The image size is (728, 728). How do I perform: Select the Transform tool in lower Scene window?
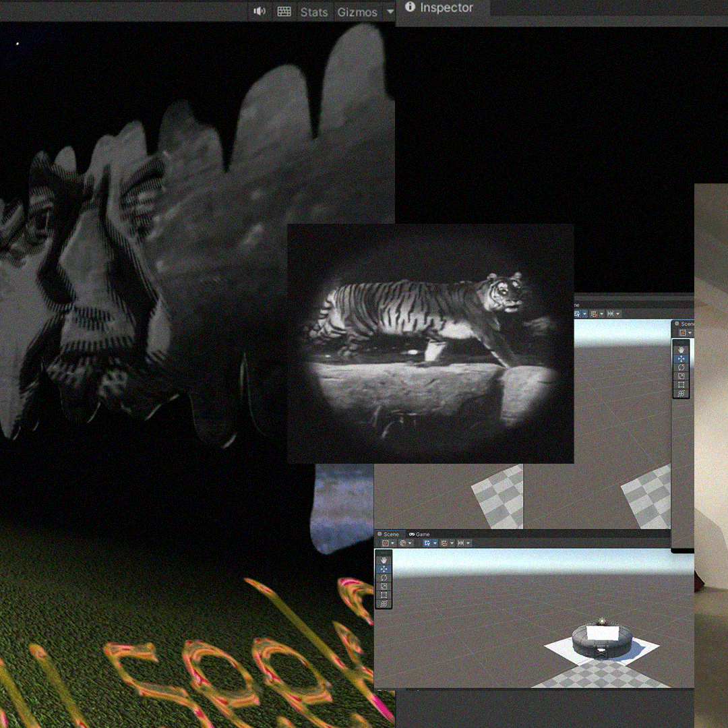click(384, 604)
